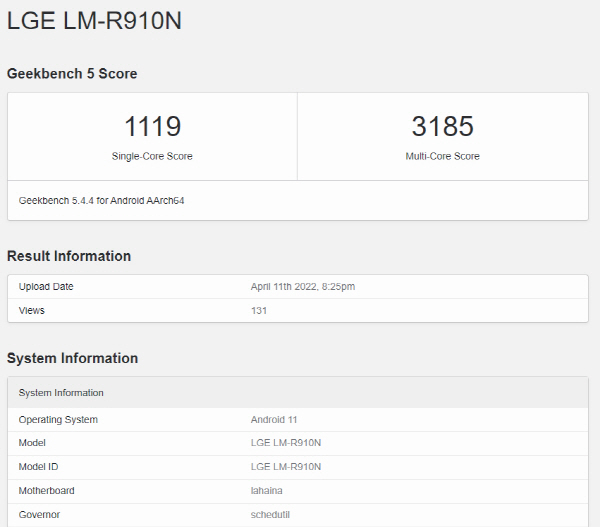Click the Motherboard label

[47, 491]
